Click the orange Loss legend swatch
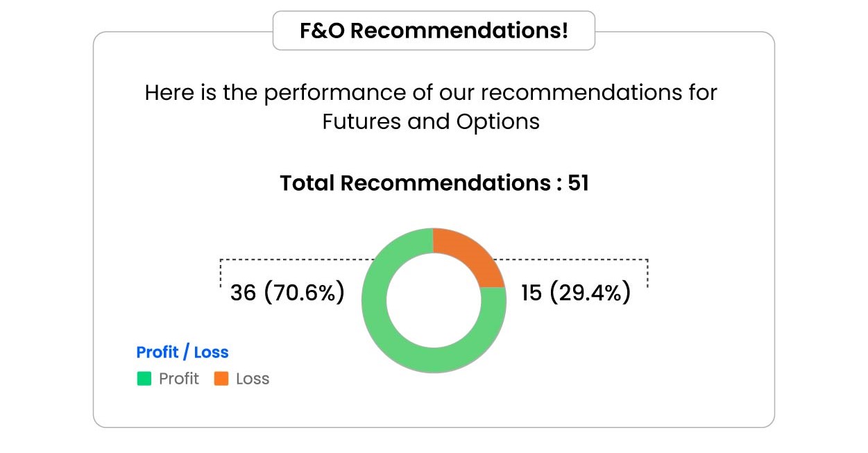The height and width of the screenshot is (453, 868). click(221, 379)
